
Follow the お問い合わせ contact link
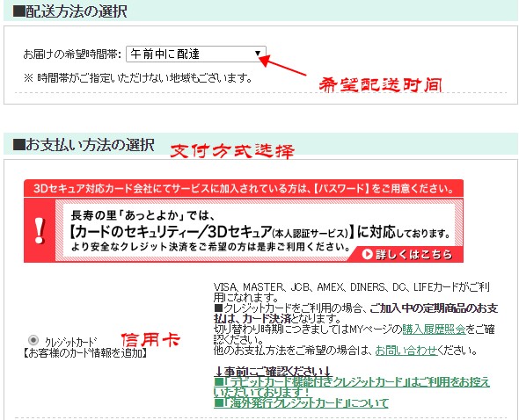pos(406,351)
